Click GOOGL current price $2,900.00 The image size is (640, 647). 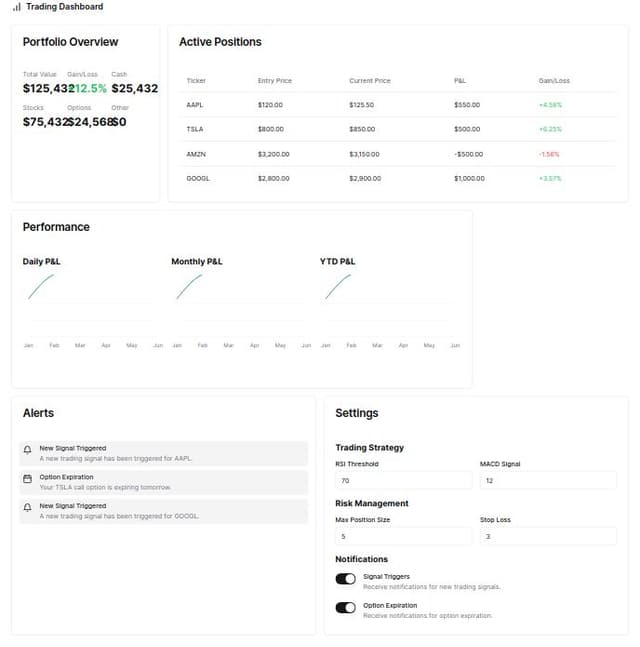[x=365, y=178]
